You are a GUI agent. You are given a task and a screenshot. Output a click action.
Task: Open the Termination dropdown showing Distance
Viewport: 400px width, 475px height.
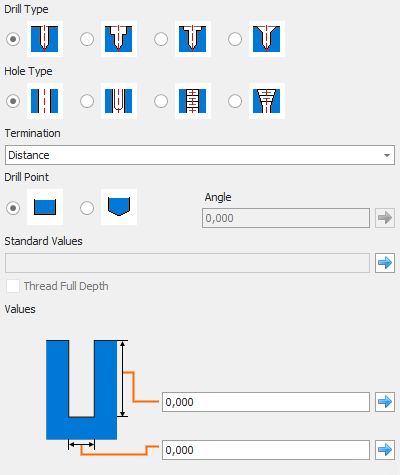tap(200, 155)
